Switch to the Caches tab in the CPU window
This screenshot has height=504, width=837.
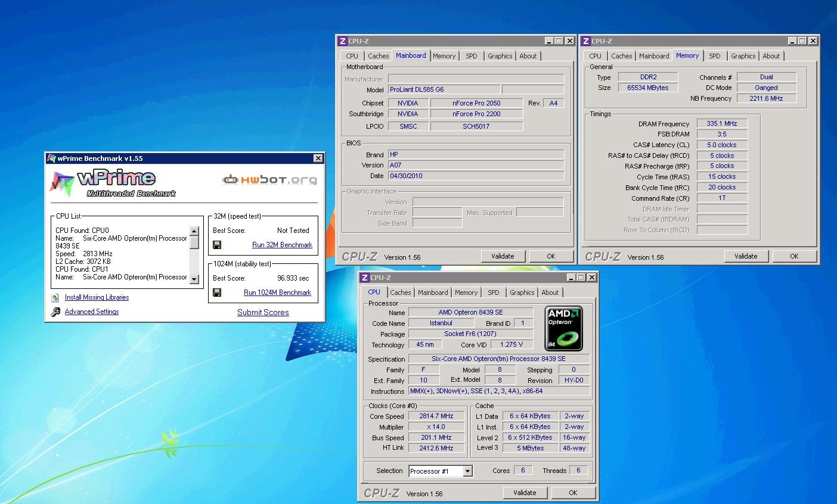point(400,293)
